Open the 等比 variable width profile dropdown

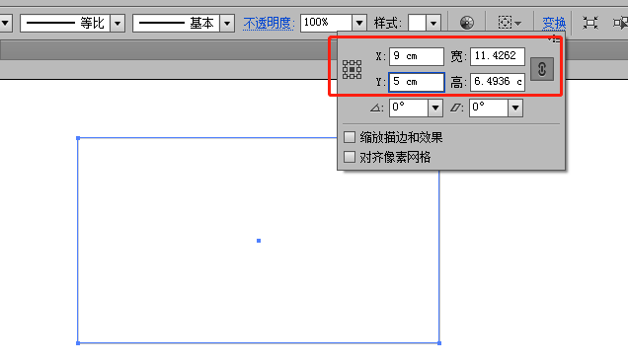click(118, 24)
